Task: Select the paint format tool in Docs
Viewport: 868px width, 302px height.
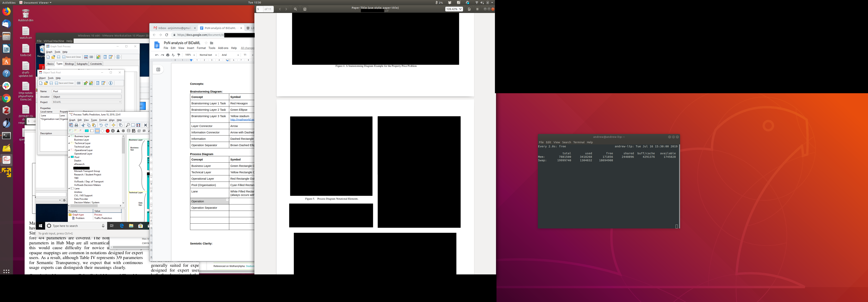Action: pyautogui.click(x=179, y=55)
